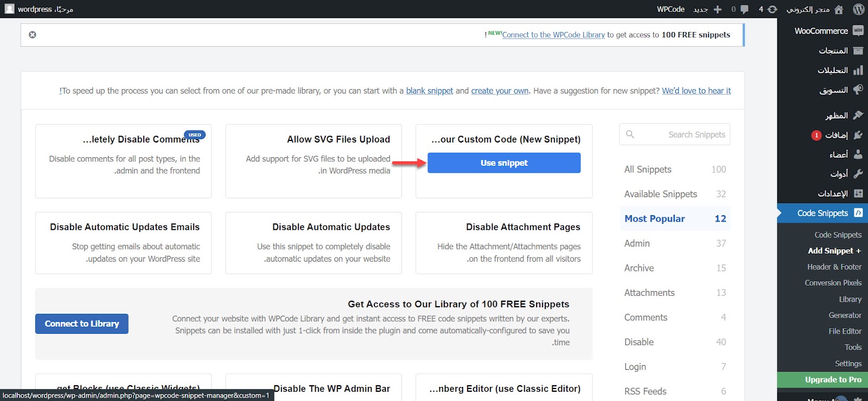The image size is (868, 401).
Task: Go to المنتجات (Products) in sidebar
Action: pos(822,50)
